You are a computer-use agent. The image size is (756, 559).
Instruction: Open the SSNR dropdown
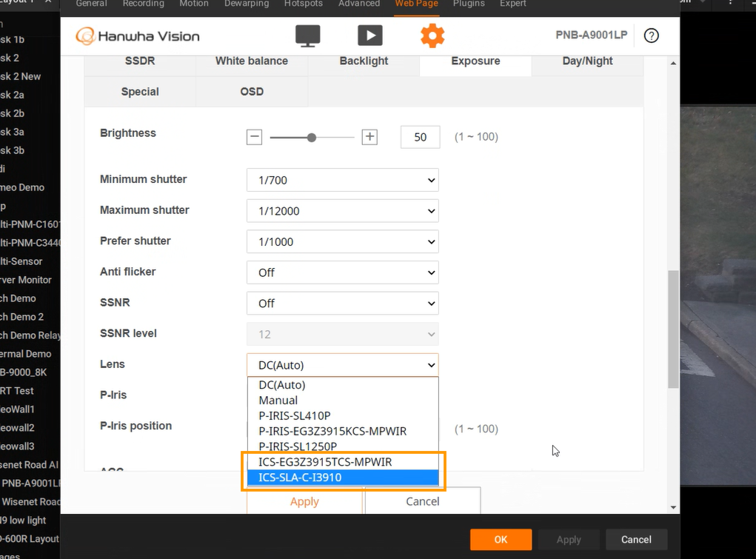342,303
